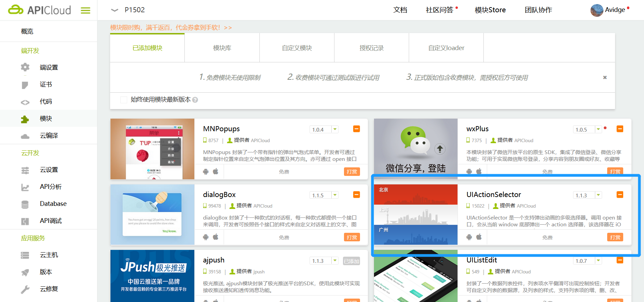Click the 代码 code brackets icon
The height and width of the screenshot is (302, 644).
click(25, 102)
